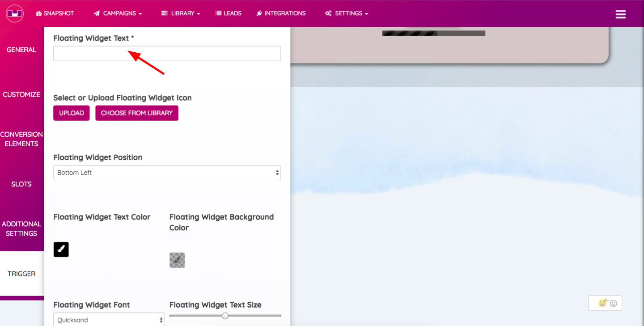Expand the Library menu
Viewport: 644px width, 326px height.
tap(181, 13)
